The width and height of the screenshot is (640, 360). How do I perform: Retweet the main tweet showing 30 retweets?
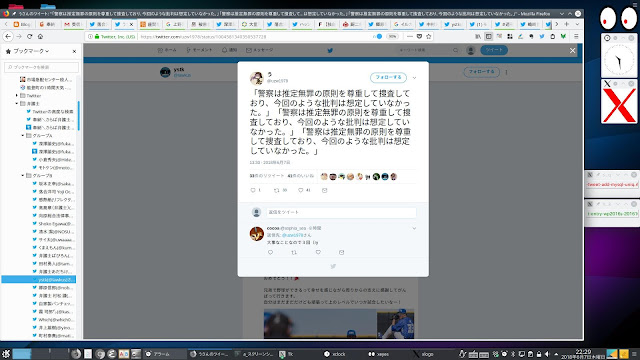pos(276,190)
